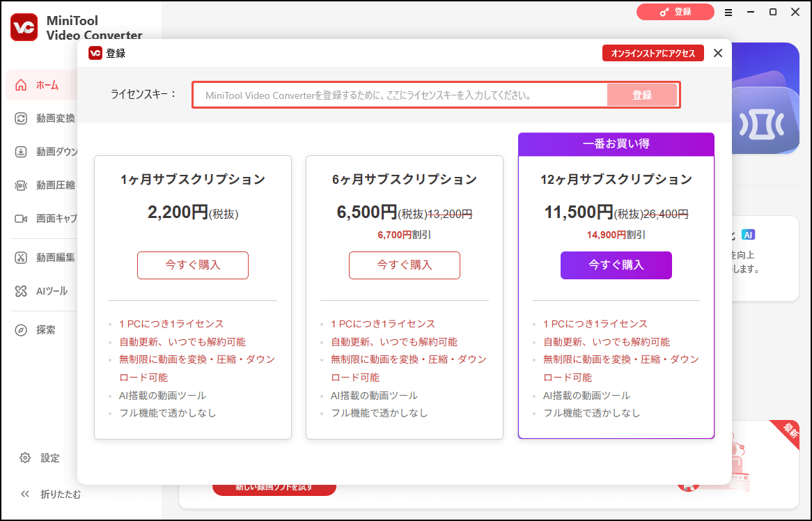Click オンラインストアにアクセス button
Viewport: 812px width, 521px height.
653,53
